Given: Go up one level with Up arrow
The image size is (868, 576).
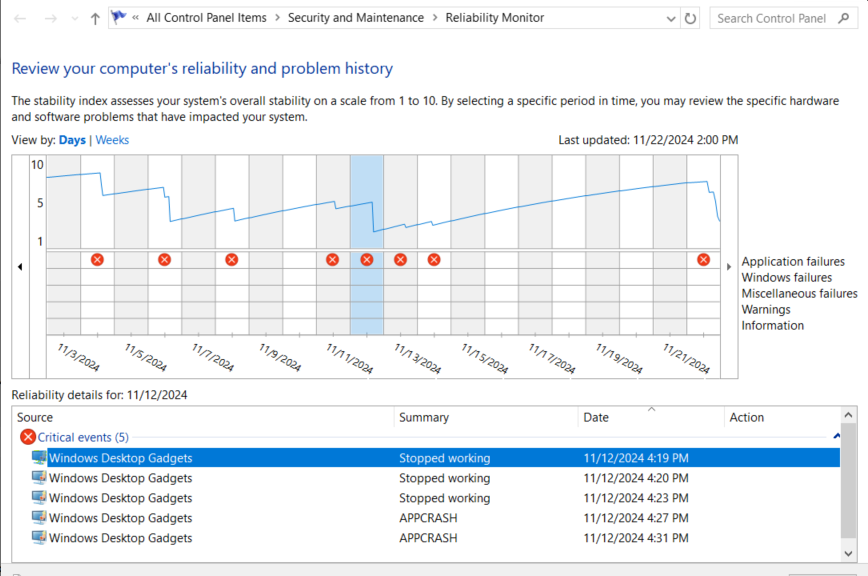Looking at the screenshot, I should coord(95,19).
